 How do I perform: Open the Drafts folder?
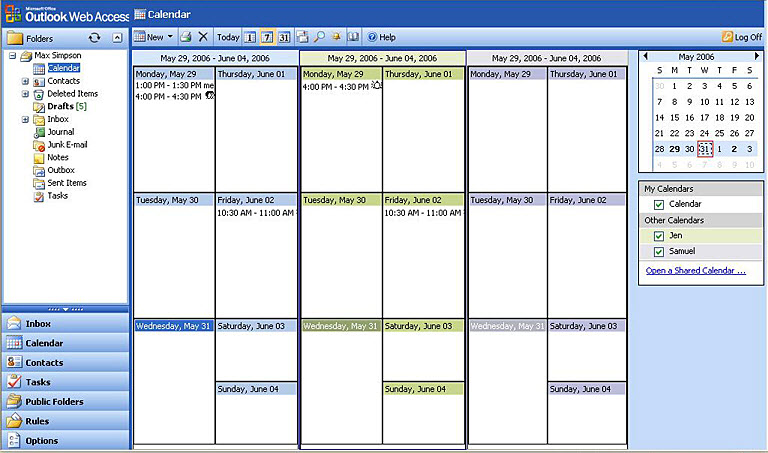point(61,106)
